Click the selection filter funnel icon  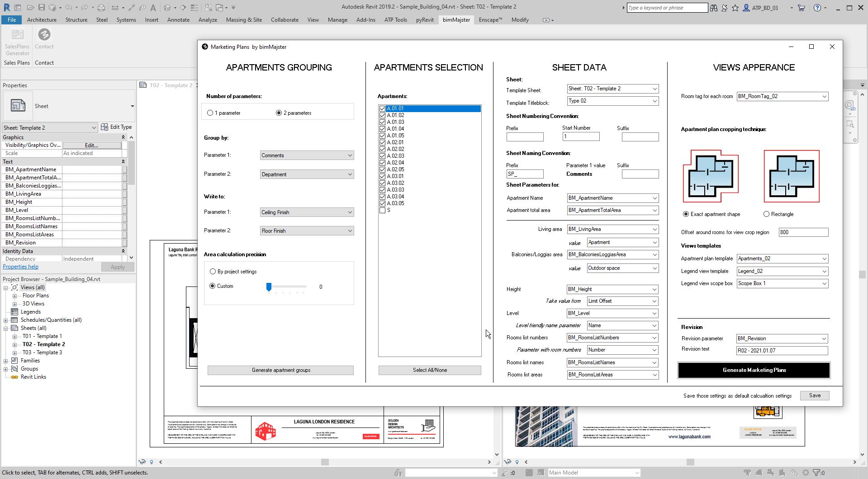(x=816, y=473)
